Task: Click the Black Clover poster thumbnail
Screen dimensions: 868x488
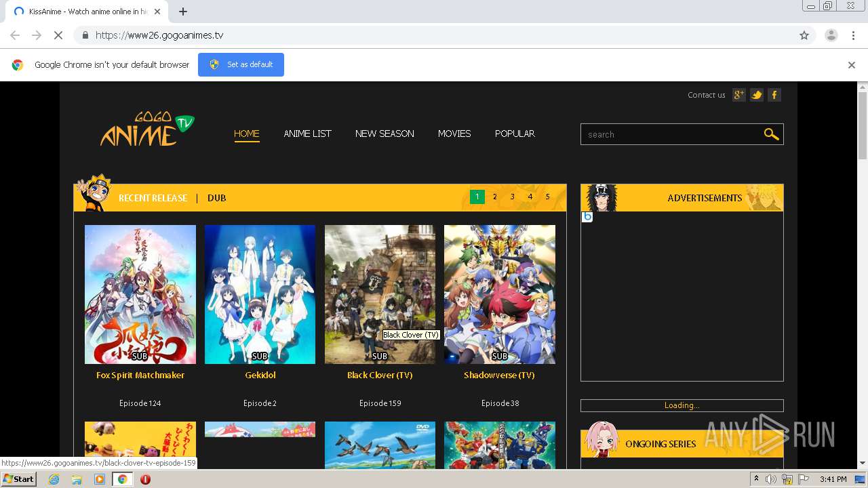Action: click(x=380, y=294)
